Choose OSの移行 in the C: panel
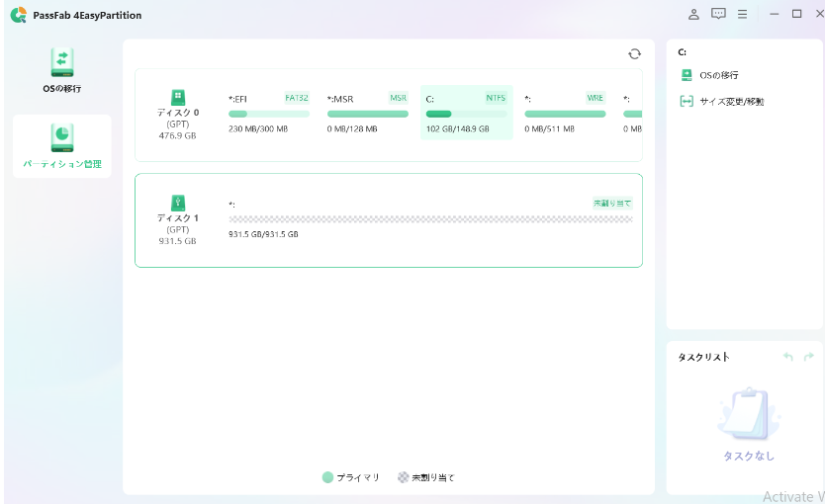This screenshot has width=825, height=504. tap(719, 75)
